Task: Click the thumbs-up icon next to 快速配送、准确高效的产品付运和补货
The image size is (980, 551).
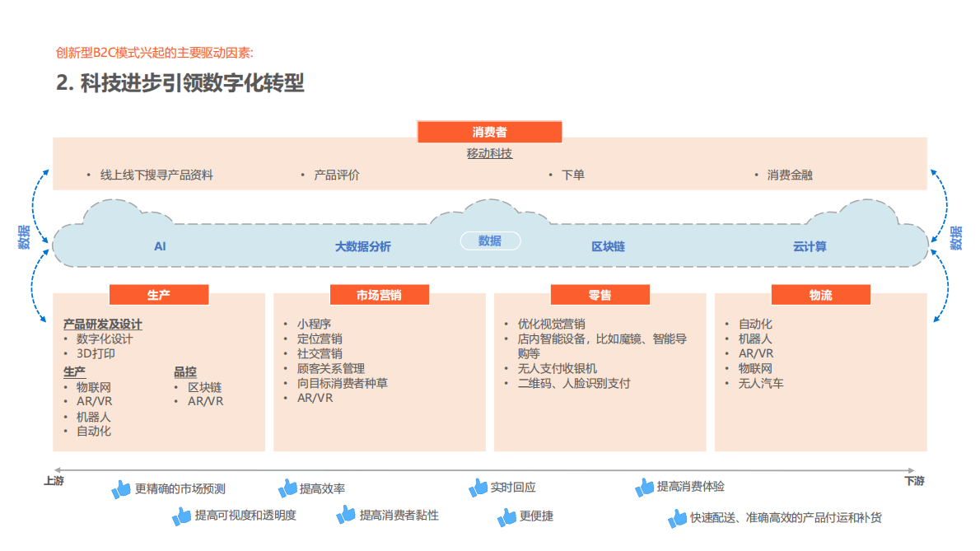Action: [x=677, y=517]
